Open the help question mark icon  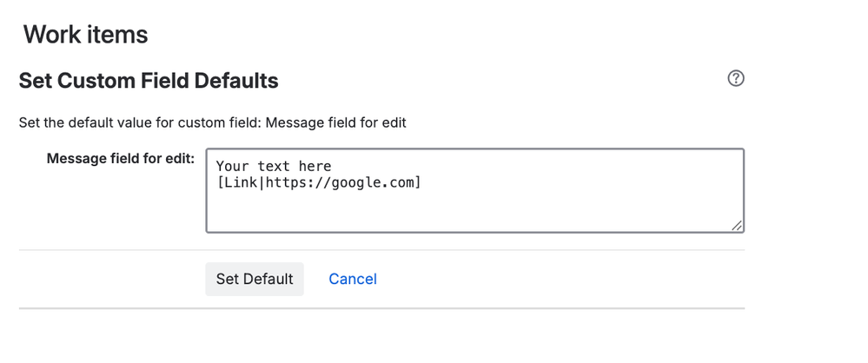pyautogui.click(x=736, y=79)
